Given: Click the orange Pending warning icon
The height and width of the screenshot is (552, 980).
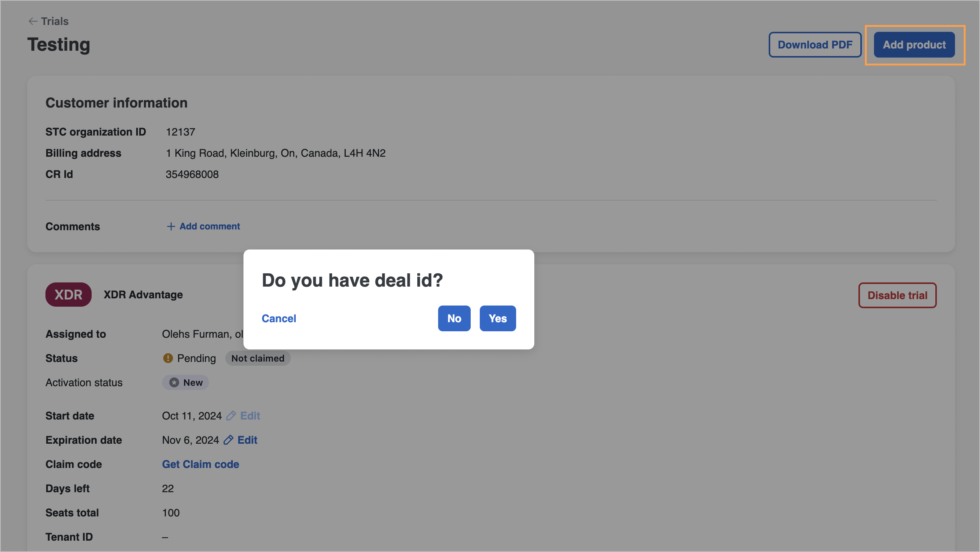Looking at the screenshot, I should (x=168, y=359).
